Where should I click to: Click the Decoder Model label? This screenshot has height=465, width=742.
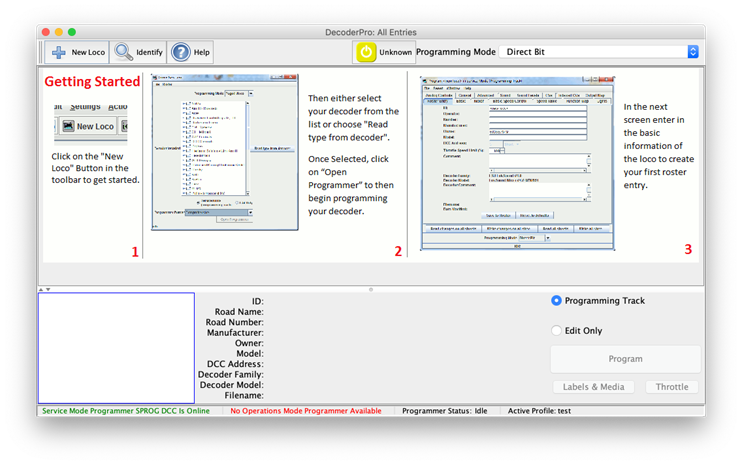231,385
